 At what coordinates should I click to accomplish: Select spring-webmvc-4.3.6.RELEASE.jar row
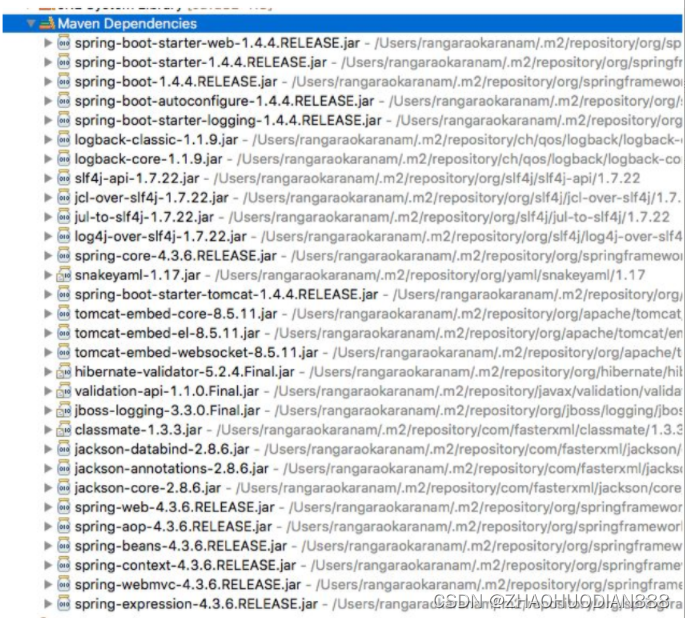click(x=342, y=584)
